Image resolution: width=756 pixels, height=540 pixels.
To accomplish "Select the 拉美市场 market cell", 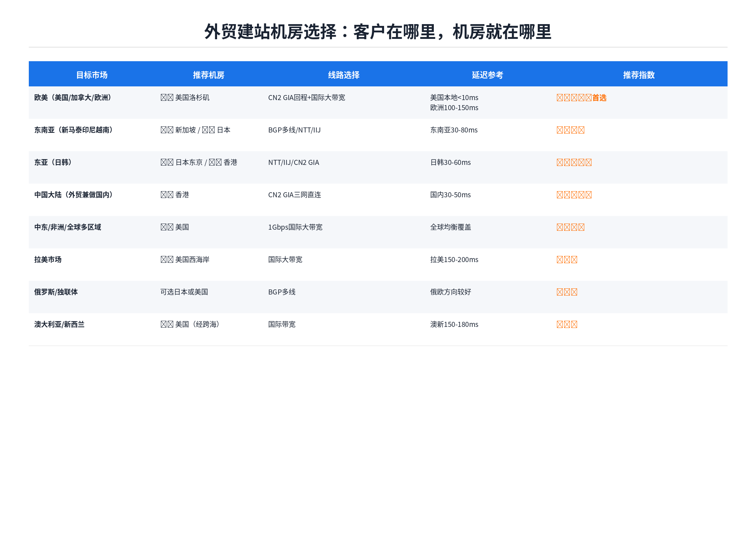I will (48, 260).
